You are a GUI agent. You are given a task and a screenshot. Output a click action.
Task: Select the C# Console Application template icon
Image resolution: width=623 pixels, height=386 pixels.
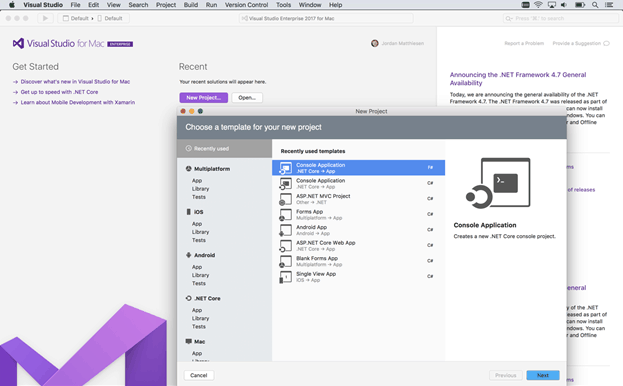pos(285,183)
